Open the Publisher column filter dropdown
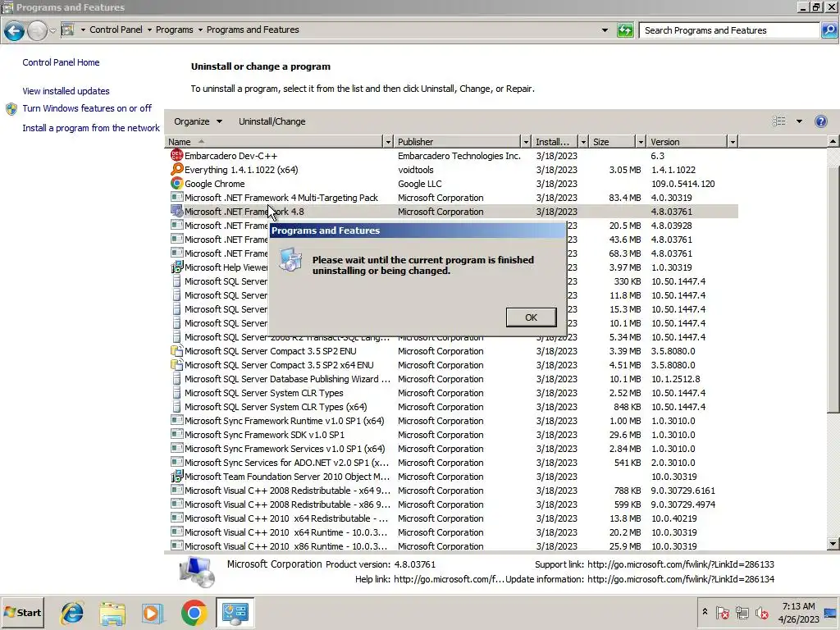Screen dimensions: 840x630 [x=526, y=142]
